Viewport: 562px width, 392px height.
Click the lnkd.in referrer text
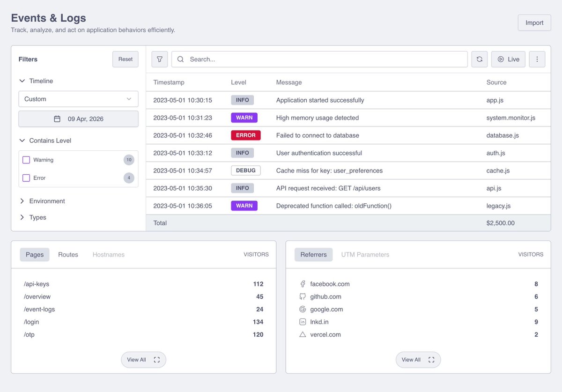319,322
